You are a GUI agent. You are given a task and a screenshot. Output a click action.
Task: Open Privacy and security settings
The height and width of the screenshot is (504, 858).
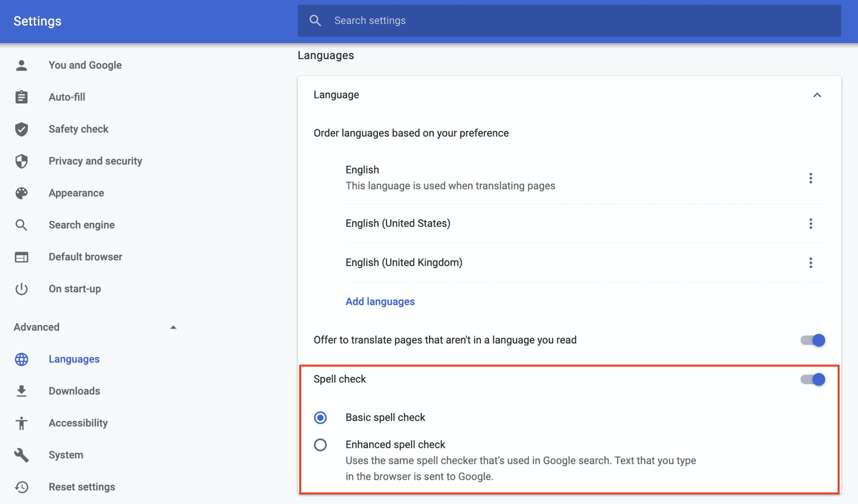click(x=95, y=161)
